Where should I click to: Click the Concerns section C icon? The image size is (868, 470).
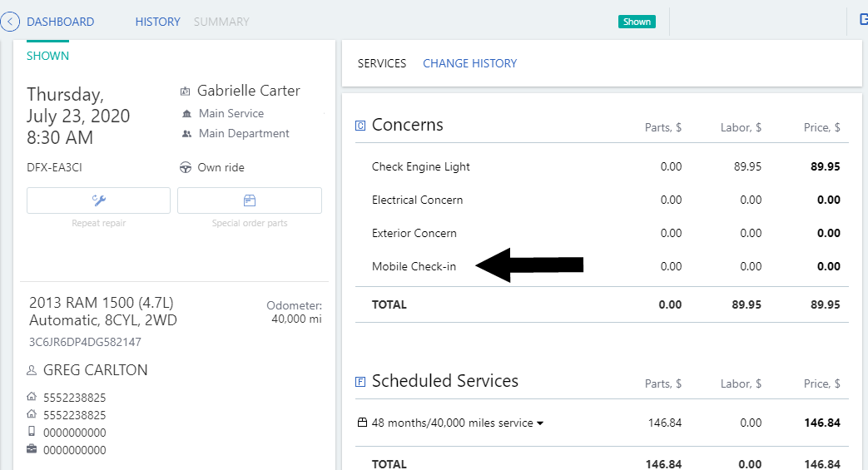360,126
